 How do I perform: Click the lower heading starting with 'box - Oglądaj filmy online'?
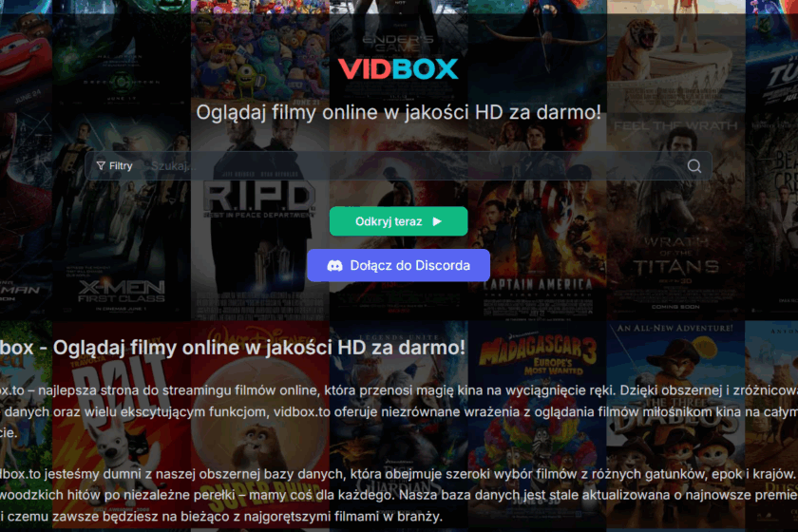[x=233, y=348]
